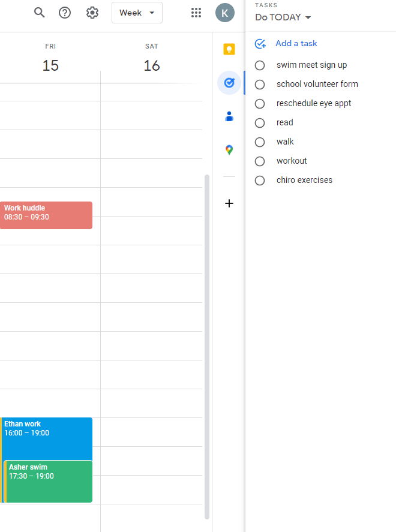Image resolution: width=396 pixels, height=532 pixels.
Task: Click the 'Add a task' link
Action: point(296,44)
